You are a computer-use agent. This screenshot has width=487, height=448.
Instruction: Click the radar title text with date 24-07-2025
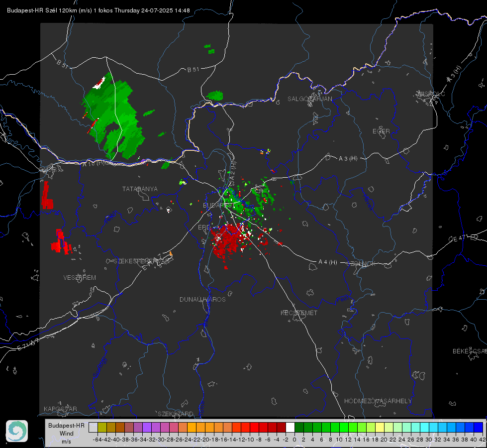[x=98, y=10]
